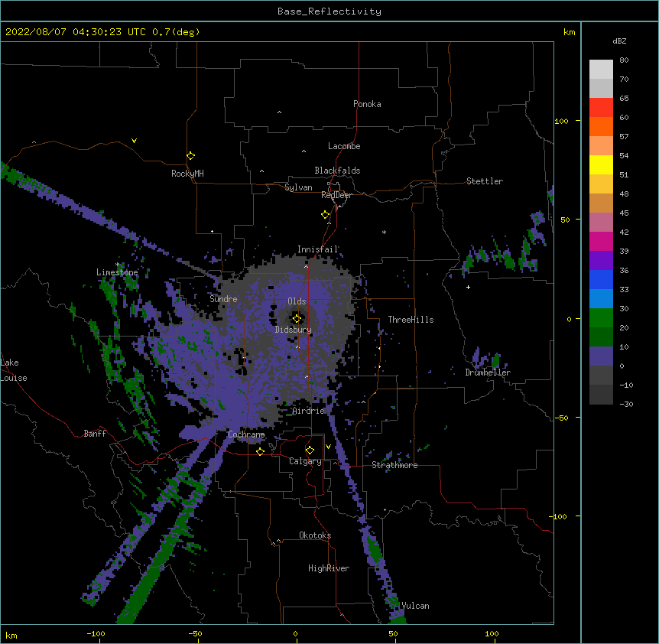Screen dimensions: 659x644
Task: Click the Sylvan label on the map
Action: 298,187
